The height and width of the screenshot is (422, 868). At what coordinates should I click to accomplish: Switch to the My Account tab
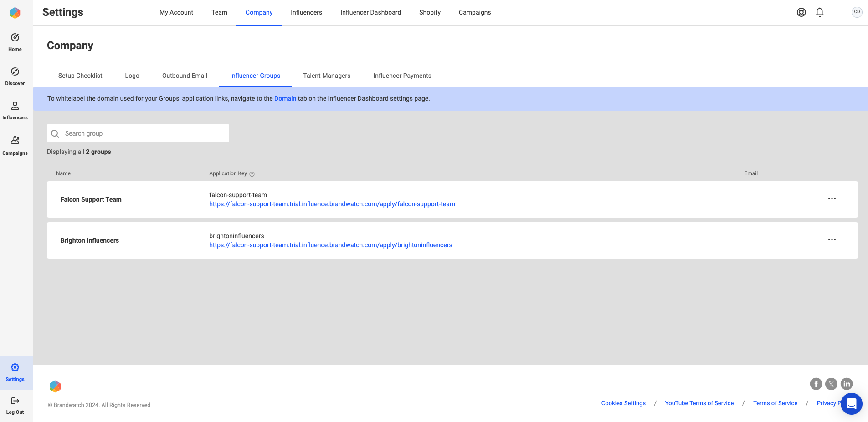coord(176,12)
